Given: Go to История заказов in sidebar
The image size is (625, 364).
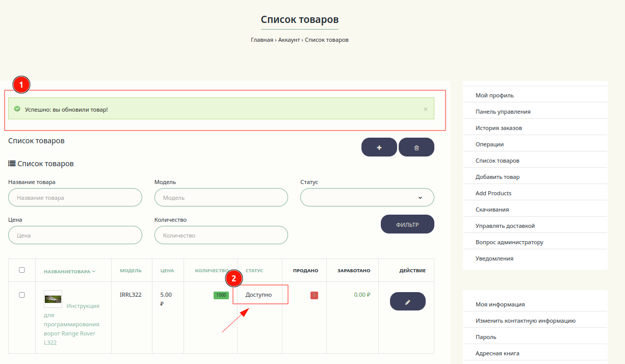Looking at the screenshot, I should tap(499, 128).
